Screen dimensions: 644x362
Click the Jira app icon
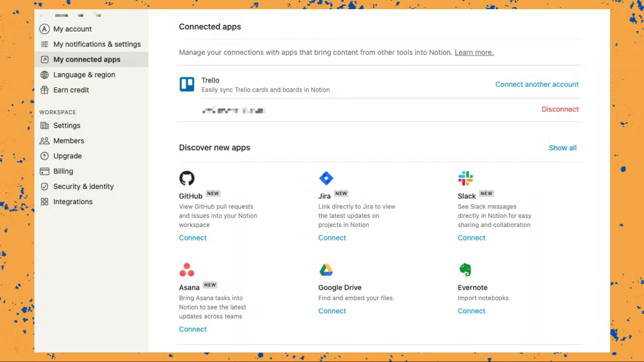[326, 178]
